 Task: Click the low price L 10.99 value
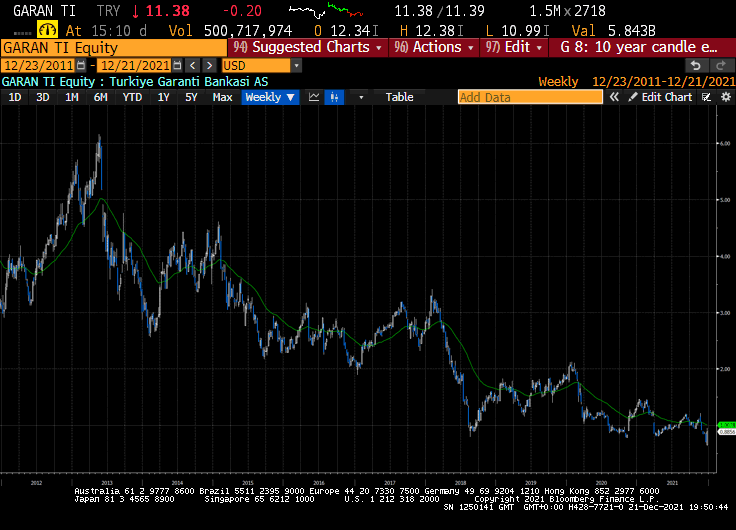(517, 31)
